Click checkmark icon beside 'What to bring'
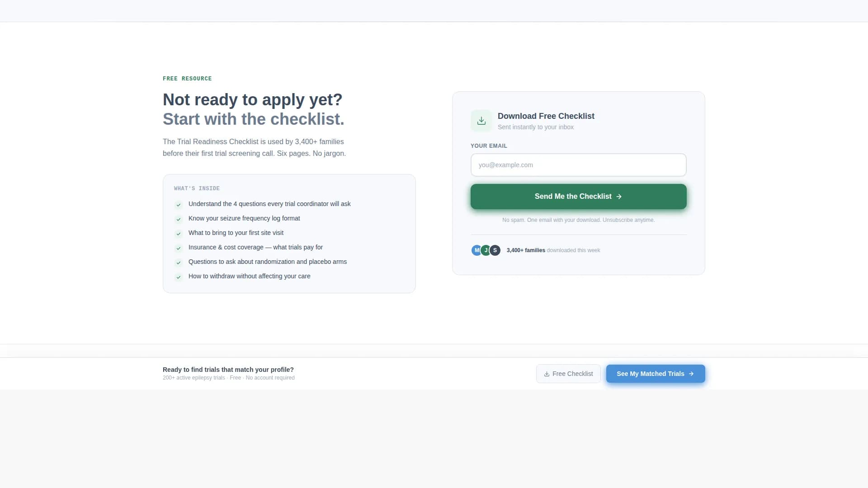The width and height of the screenshot is (868, 488). 179,234
